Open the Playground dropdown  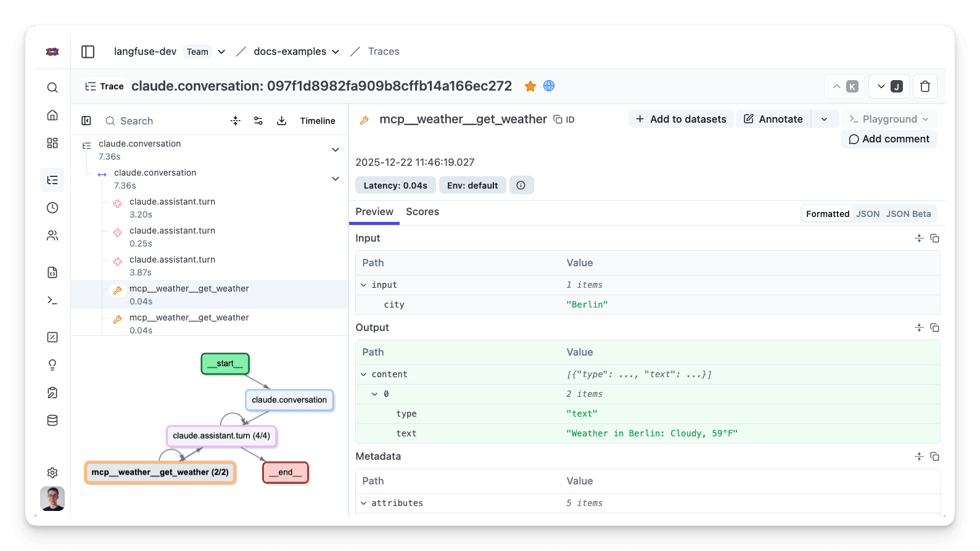(x=889, y=119)
